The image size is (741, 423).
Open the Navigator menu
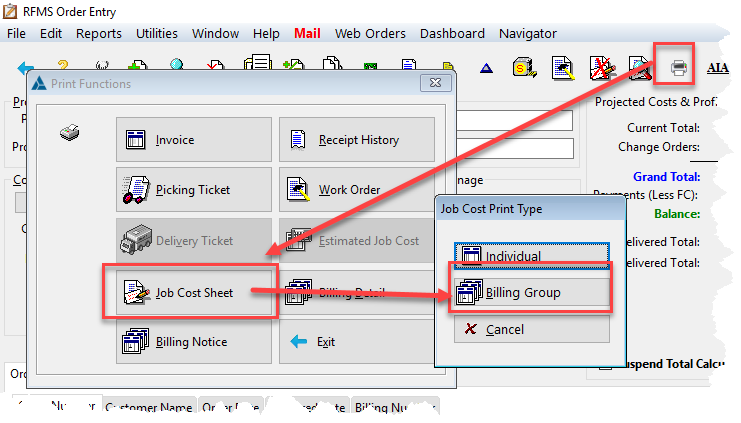tap(528, 34)
